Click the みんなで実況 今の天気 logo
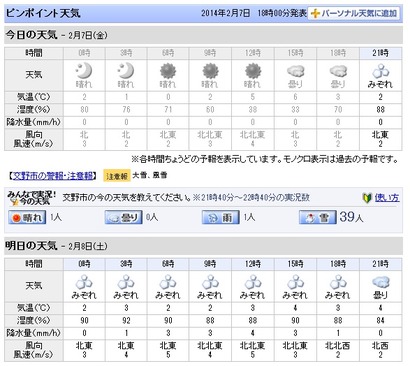This screenshot has width=410, height=366. tap(32, 198)
